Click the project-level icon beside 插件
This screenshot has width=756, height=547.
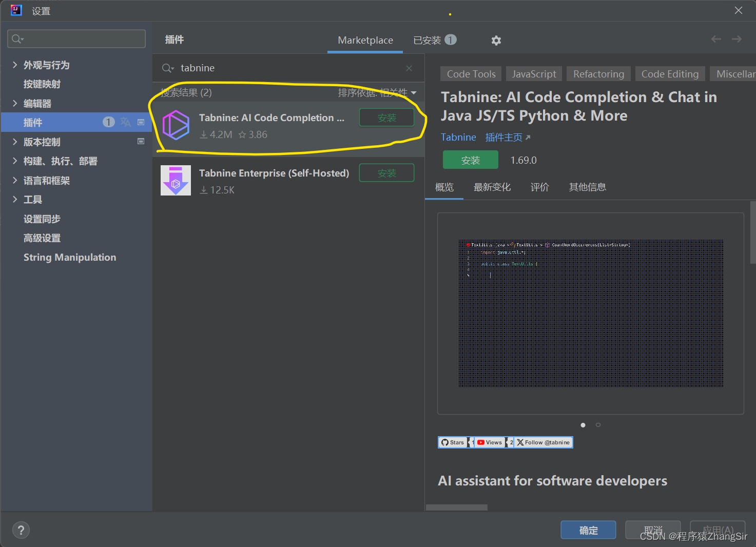pyautogui.click(x=141, y=122)
